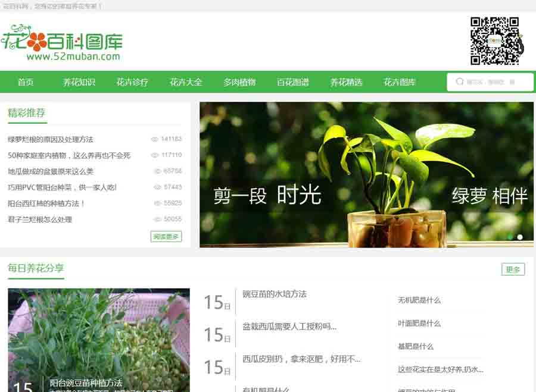
Task: Open article 绿萝烂根的原因及处理方法
Action: click(x=51, y=139)
